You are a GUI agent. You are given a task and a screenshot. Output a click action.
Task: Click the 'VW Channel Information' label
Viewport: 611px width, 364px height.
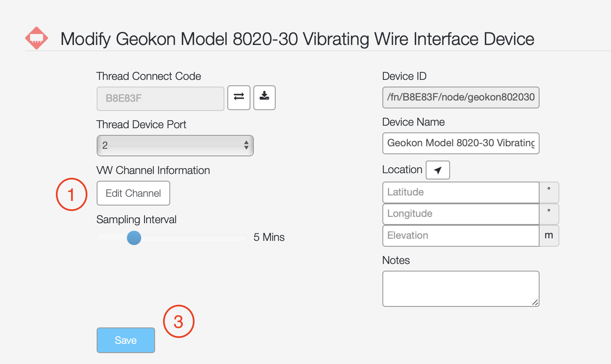(153, 170)
